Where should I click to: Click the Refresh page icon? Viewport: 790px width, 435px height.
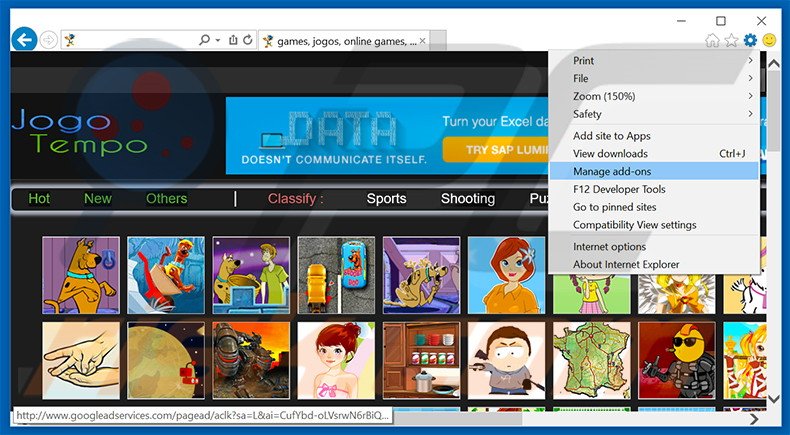[247, 40]
